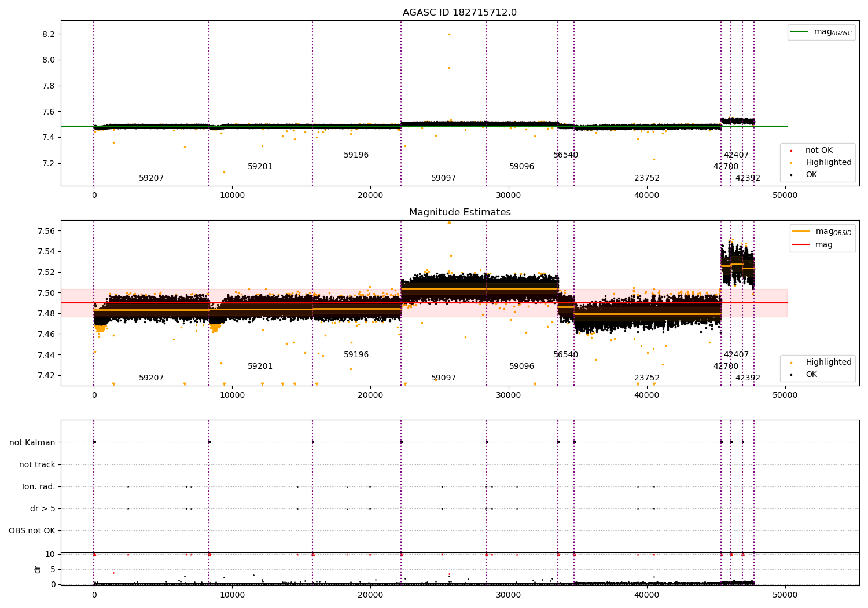The width and height of the screenshot is (868, 608).
Task: Click the "OBS not OK" row label
Action: tap(32, 531)
